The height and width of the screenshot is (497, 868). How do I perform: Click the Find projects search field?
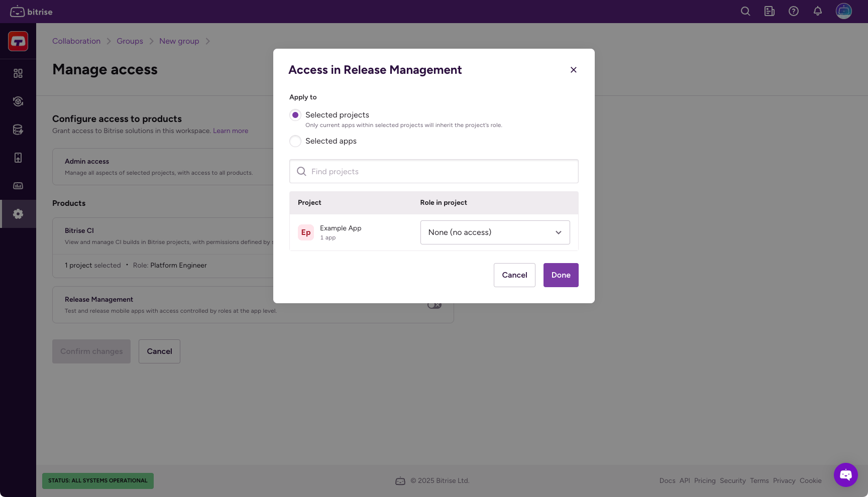click(x=433, y=171)
